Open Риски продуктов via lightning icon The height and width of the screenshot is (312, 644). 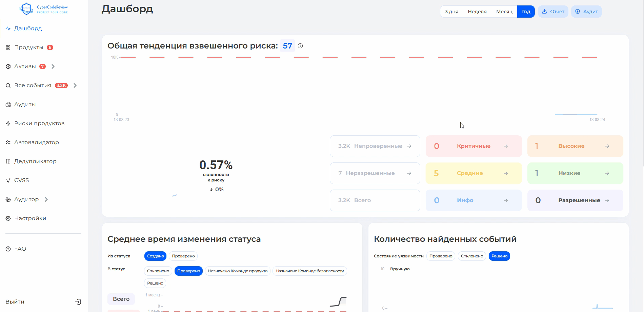point(8,123)
